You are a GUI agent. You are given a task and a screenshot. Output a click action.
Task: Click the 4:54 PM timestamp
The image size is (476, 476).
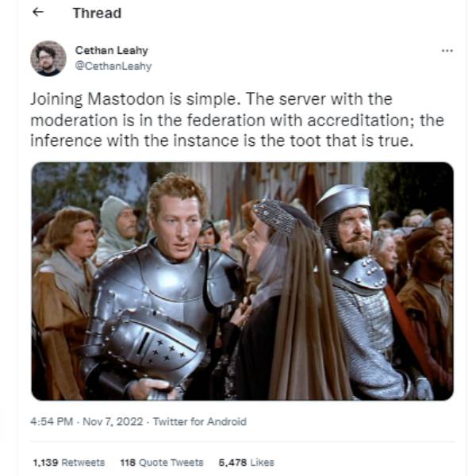click(52, 422)
